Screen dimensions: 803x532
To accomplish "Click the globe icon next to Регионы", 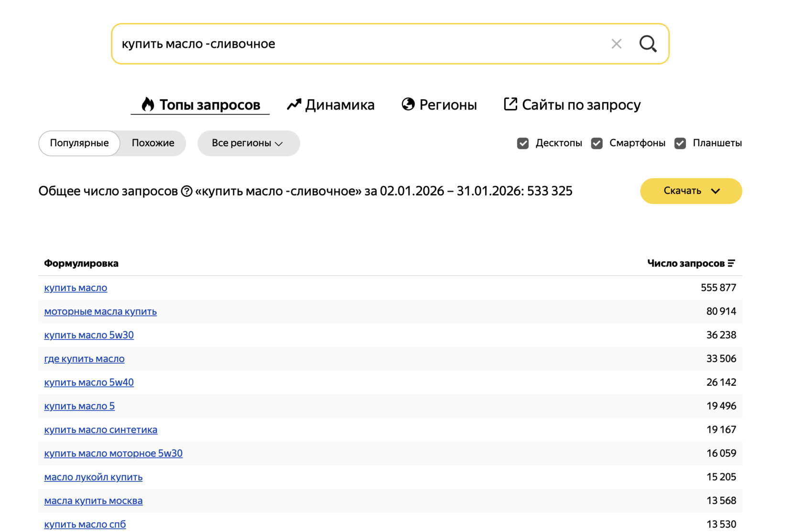I will (x=407, y=104).
